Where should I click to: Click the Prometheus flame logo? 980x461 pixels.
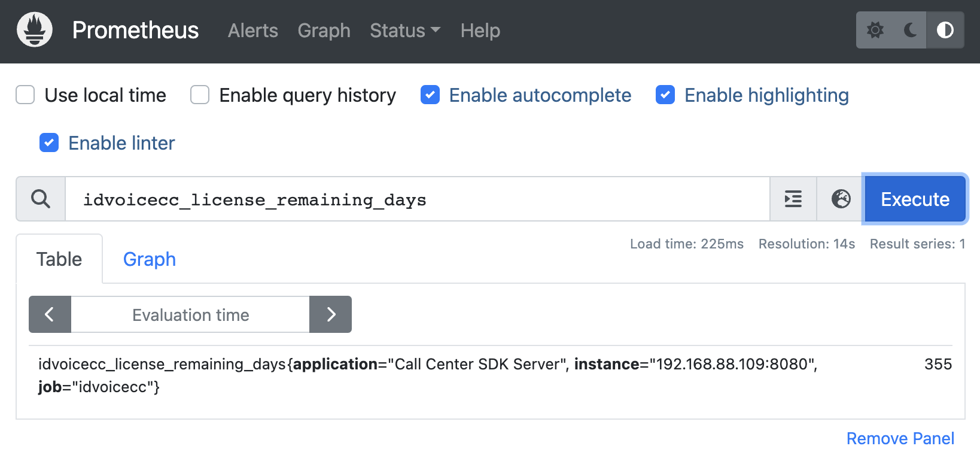35,30
